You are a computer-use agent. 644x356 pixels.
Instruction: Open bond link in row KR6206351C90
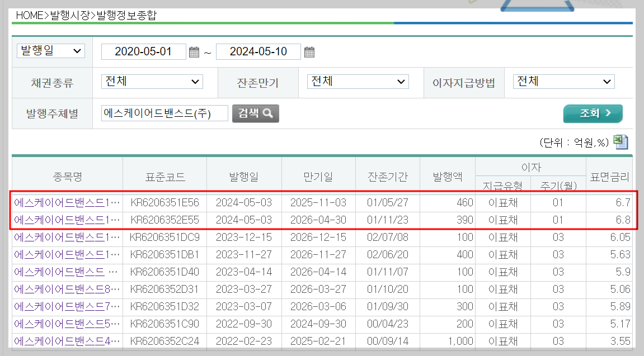[67, 324]
